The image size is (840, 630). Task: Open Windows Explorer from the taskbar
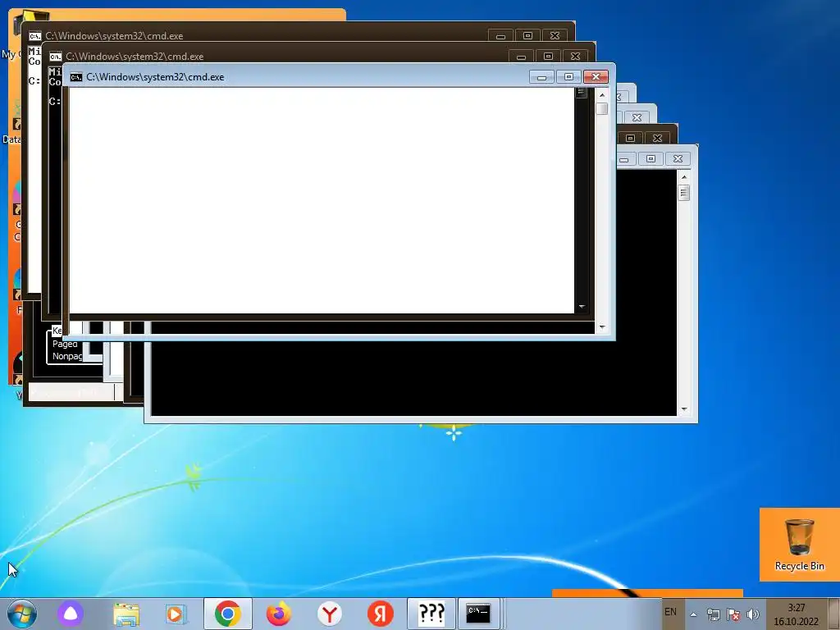pyautogui.click(x=126, y=614)
